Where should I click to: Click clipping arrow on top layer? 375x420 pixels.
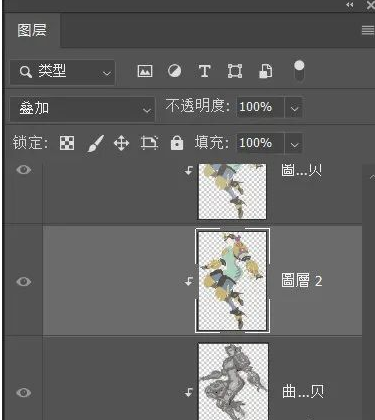(189, 170)
